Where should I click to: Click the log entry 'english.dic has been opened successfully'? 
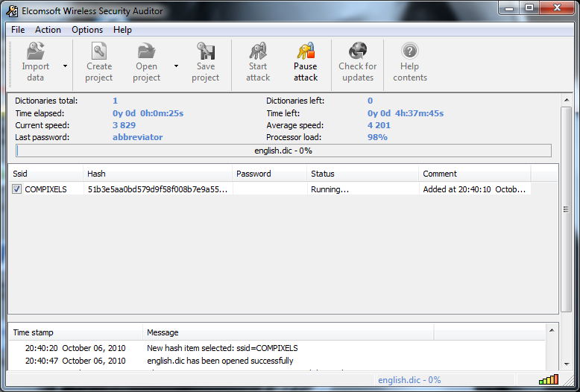[220, 361]
